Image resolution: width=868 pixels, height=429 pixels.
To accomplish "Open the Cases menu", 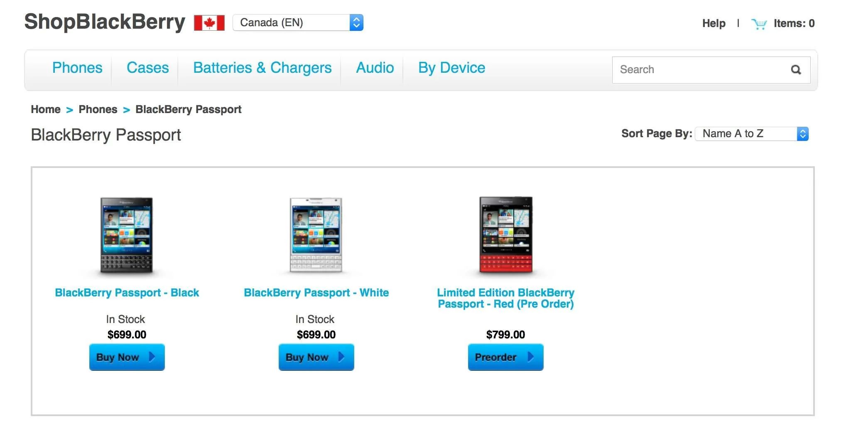I will tap(148, 68).
